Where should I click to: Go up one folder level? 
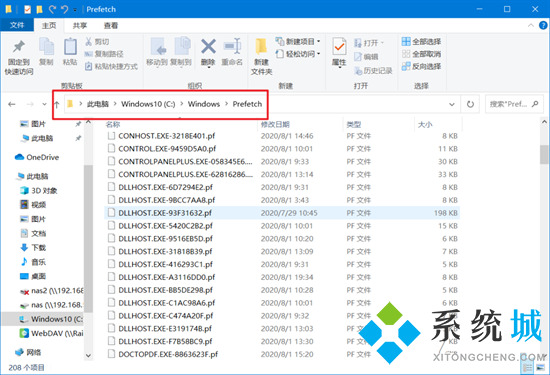(x=56, y=104)
